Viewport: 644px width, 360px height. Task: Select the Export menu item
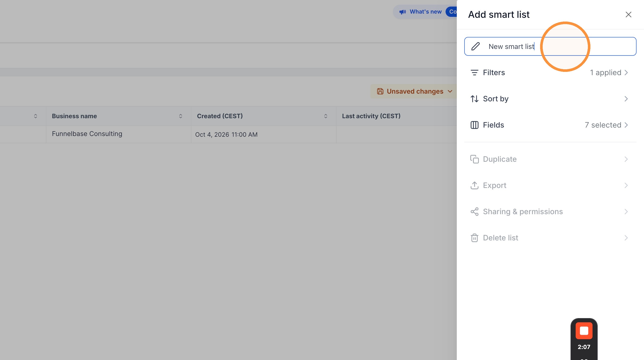(550, 185)
